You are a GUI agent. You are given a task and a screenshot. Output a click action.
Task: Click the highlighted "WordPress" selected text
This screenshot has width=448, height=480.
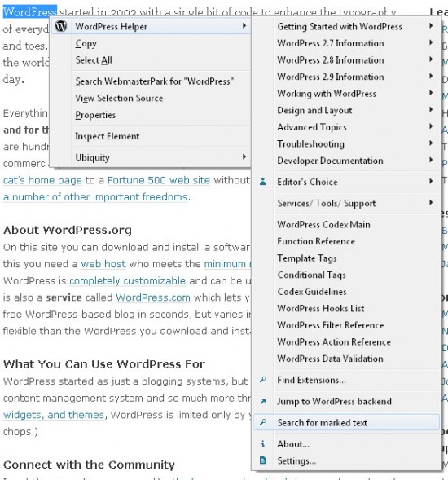click(x=30, y=11)
